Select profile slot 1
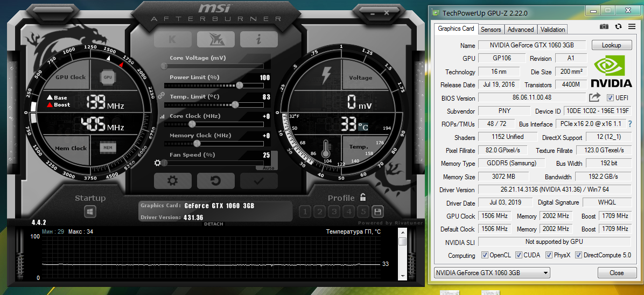The height and width of the screenshot is (295, 644). pyautogui.click(x=305, y=212)
